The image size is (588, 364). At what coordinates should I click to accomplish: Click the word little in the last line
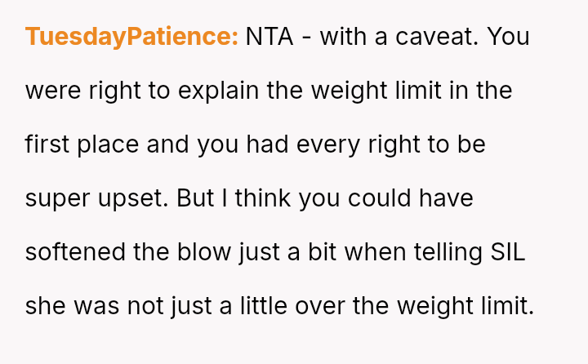tap(264, 306)
